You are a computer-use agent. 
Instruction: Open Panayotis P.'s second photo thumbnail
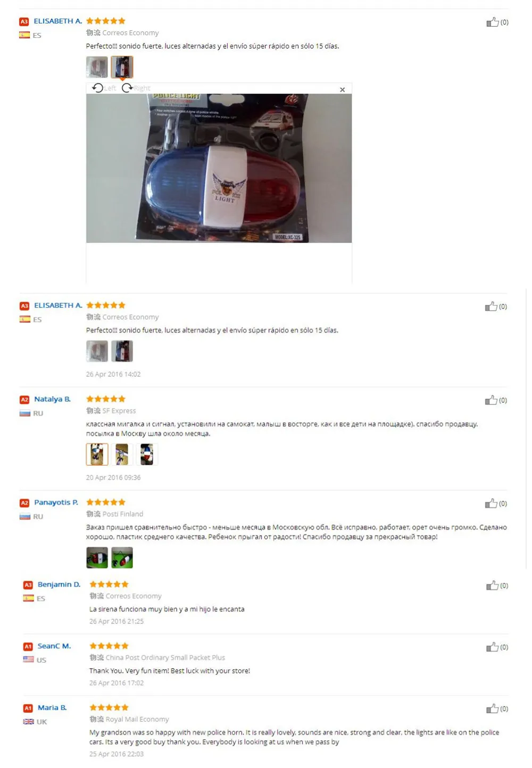pos(122,557)
